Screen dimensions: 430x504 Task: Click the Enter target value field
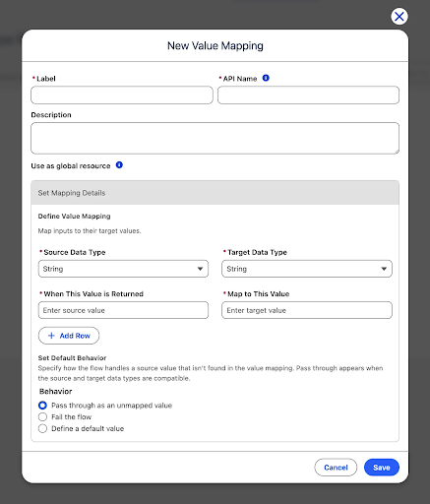[307, 310]
